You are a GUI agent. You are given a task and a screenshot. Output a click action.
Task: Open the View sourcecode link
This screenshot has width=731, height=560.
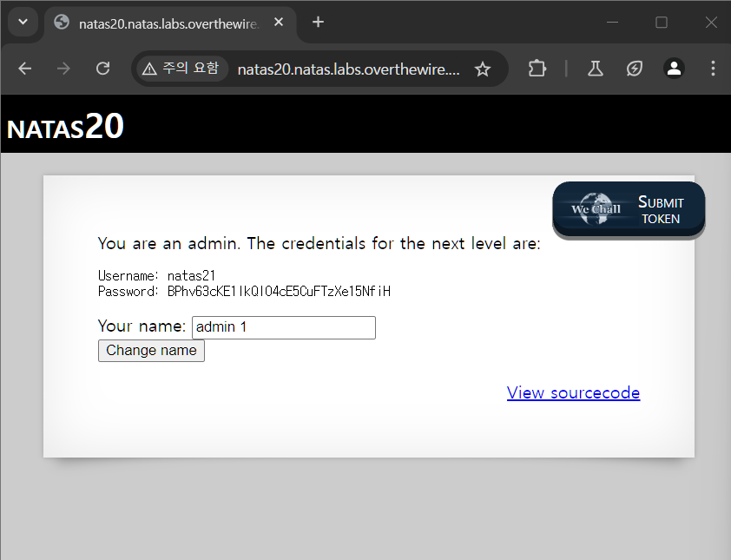pos(573,392)
